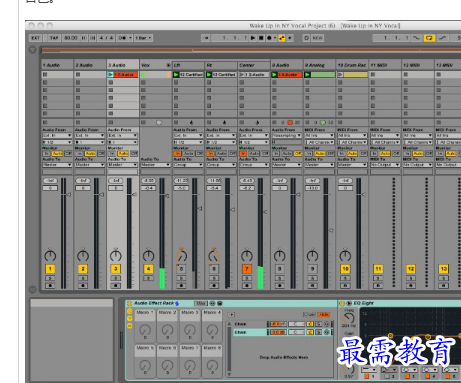
Task: Open the Ext. In dropdown on 1 Audio
Action: (x=57, y=135)
